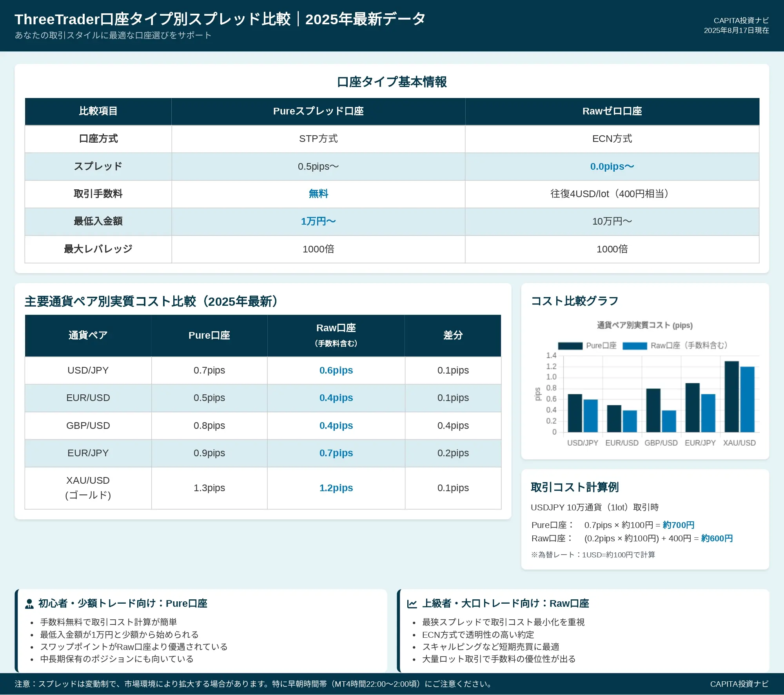This screenshot has width=784, height=695.
Task: Click the 約600円 result
Action: [717, 539]
